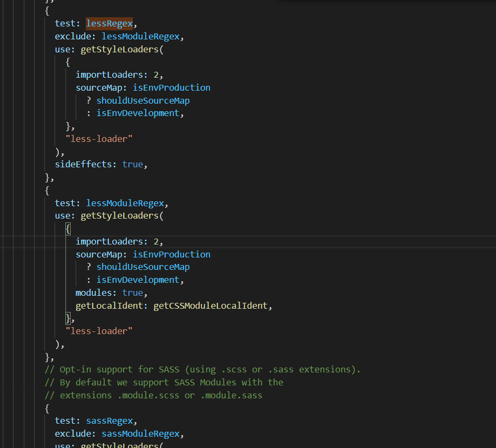This screenshot has height=448, width=496.
Task: Click the comment 'extensions .module.scss or .module.sass'
Action: click(153, 396)
